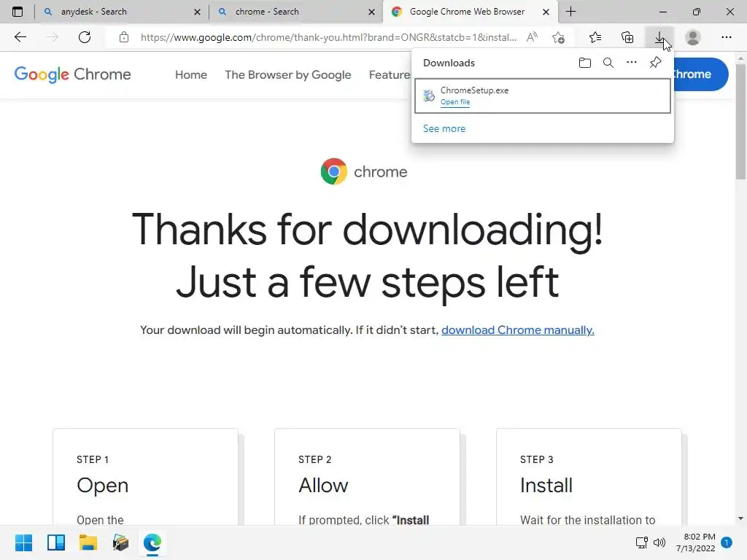Viewport: 747px width, 560px height.
Task: Open the clock showing 8:02 PM
Action: (695, 542)
